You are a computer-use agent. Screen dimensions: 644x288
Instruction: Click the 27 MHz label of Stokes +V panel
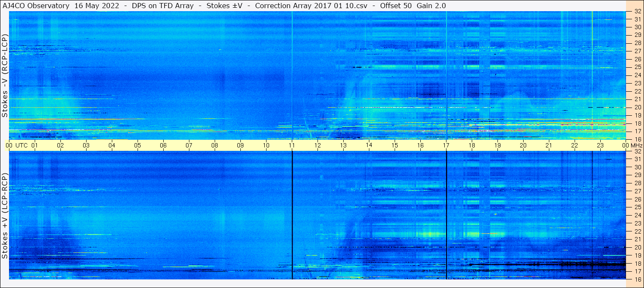click(638, 191)
